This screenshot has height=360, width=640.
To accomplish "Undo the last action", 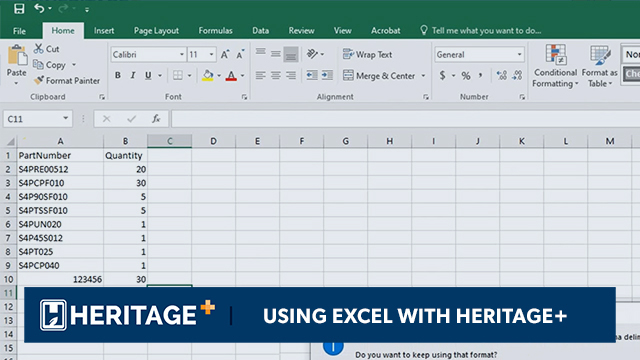I will tap(39, 8).
